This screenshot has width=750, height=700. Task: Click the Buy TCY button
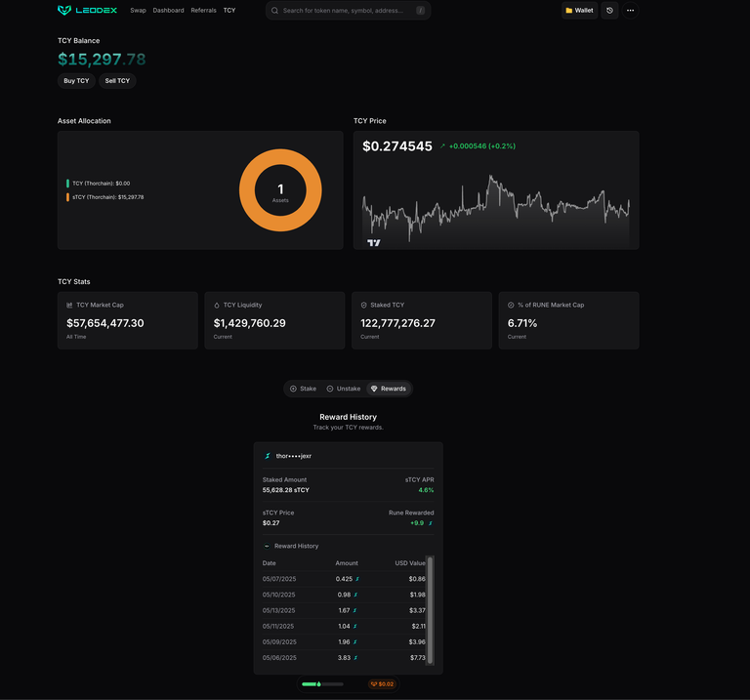(76, 81)
